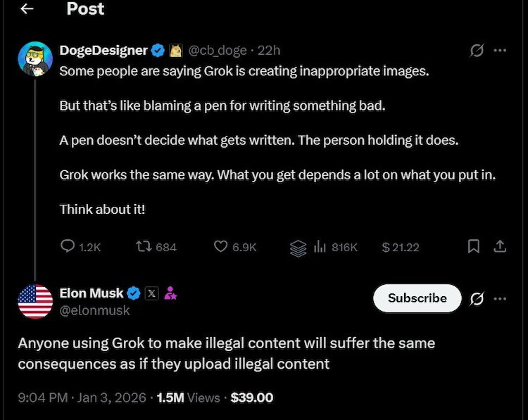
Task: Like the DogeDesigner post
Action: coord(221,247)
